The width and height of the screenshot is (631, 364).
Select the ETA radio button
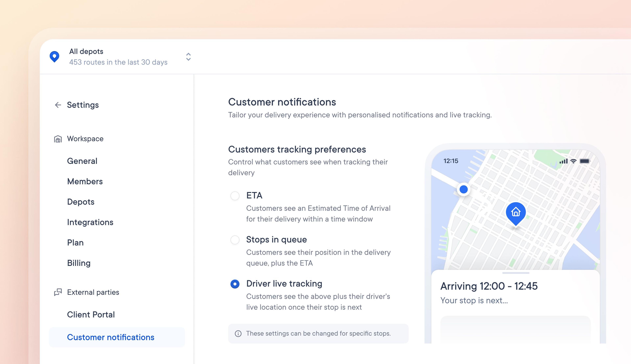pyautogui.click(x=235, y=195)
